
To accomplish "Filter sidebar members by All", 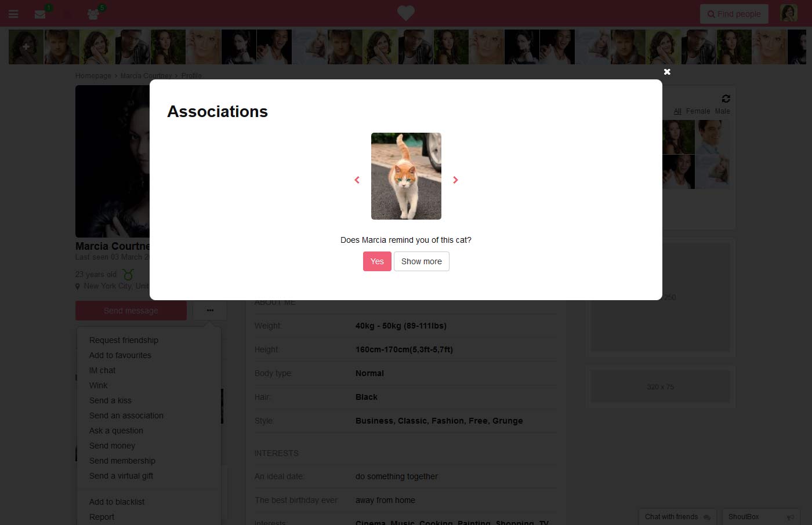I will coord(677,111).
